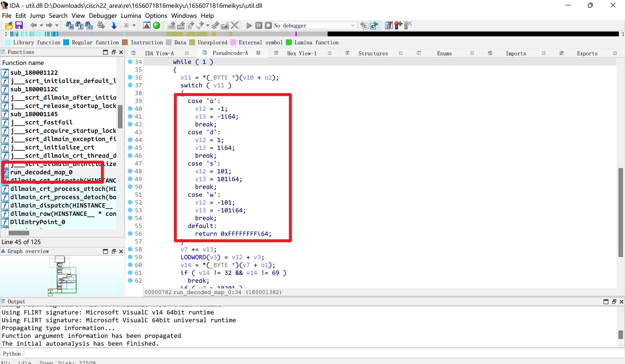Open the back-history dropdown arrow

[42, 26]
